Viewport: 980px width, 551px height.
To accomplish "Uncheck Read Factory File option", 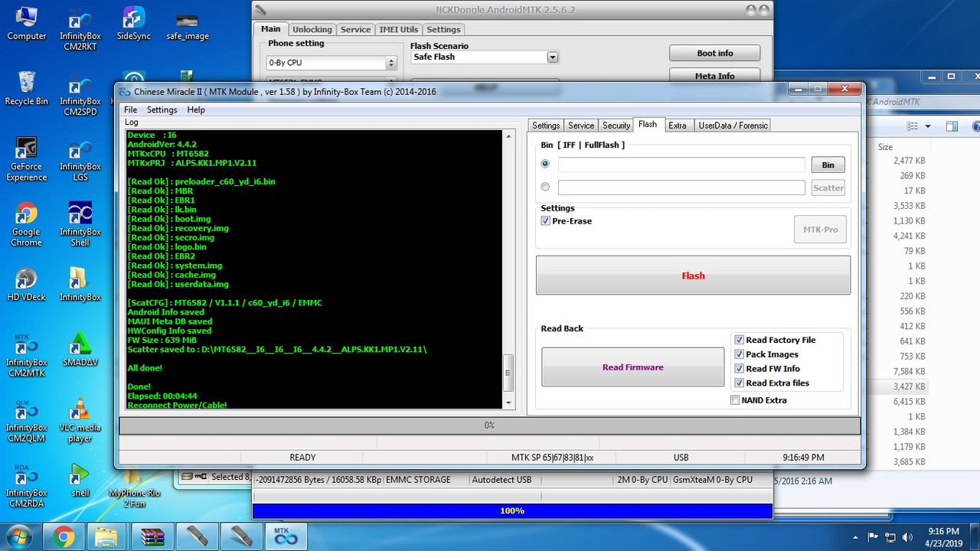I will click(739, 340).
